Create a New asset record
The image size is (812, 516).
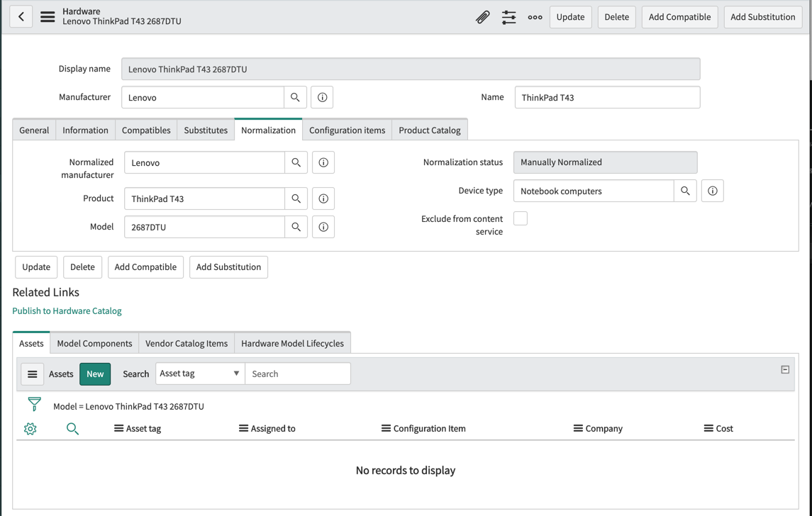[95, 374]
